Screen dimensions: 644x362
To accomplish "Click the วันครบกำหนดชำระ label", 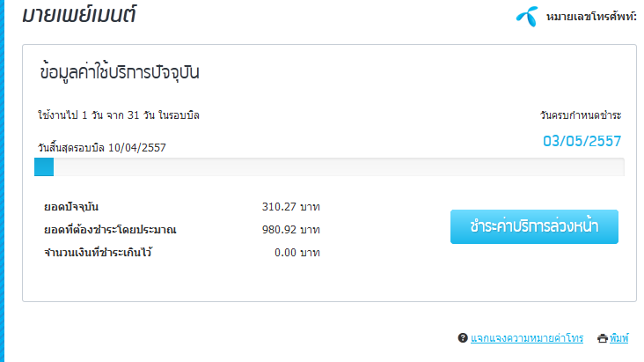I will (x=581, y=115).
